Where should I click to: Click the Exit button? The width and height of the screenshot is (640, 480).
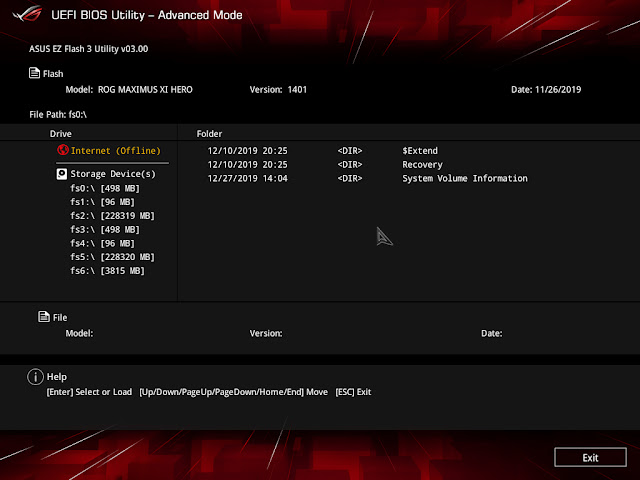[x=590, y=457]
